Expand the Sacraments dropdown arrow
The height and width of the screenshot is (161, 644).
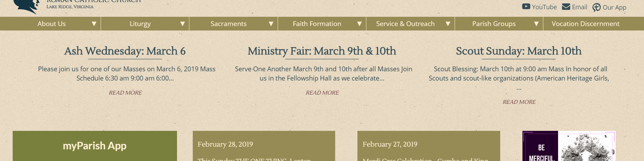point(271,24)
